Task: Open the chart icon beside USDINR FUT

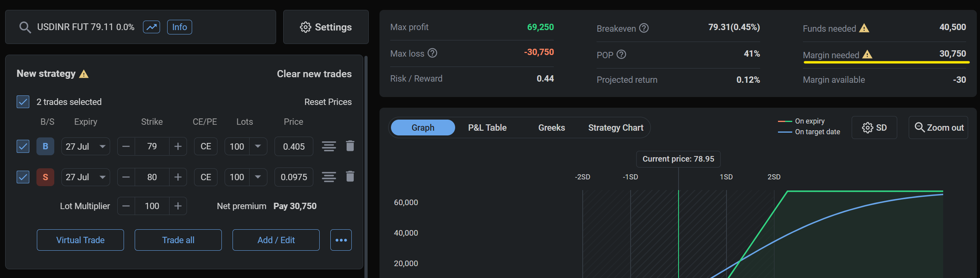Action: click(151, 27)
